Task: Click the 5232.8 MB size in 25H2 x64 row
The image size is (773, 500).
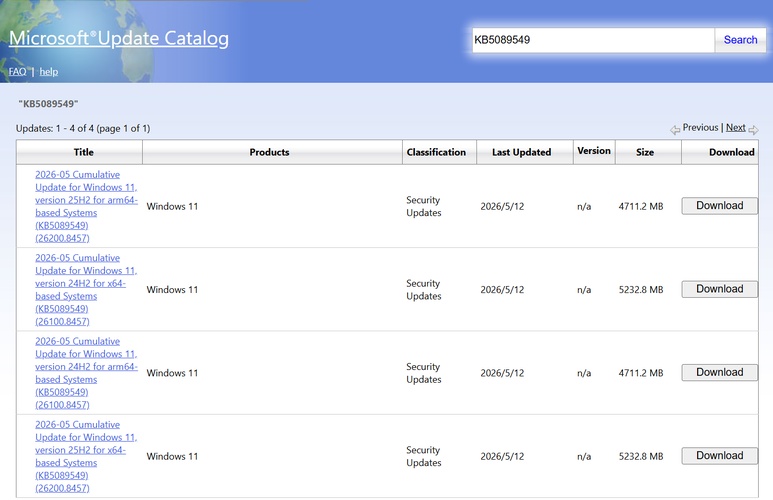Action: click(x=641, y=457)
